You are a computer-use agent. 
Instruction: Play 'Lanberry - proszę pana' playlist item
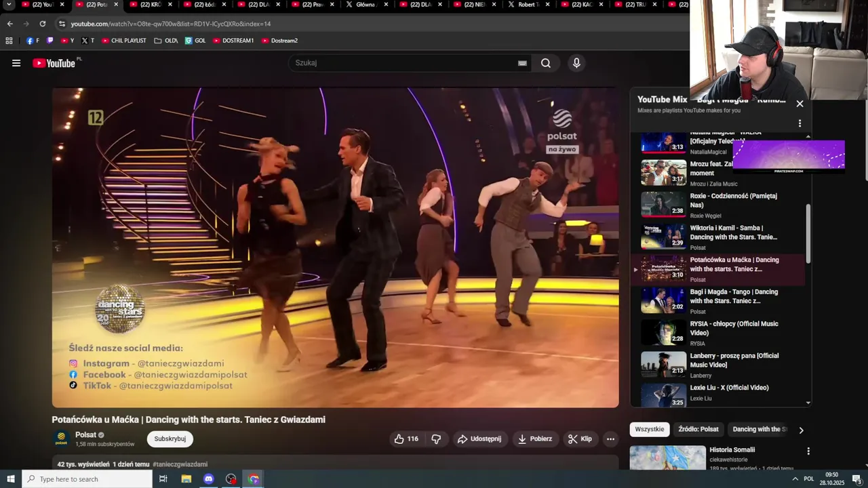click(x=719, y=365)
